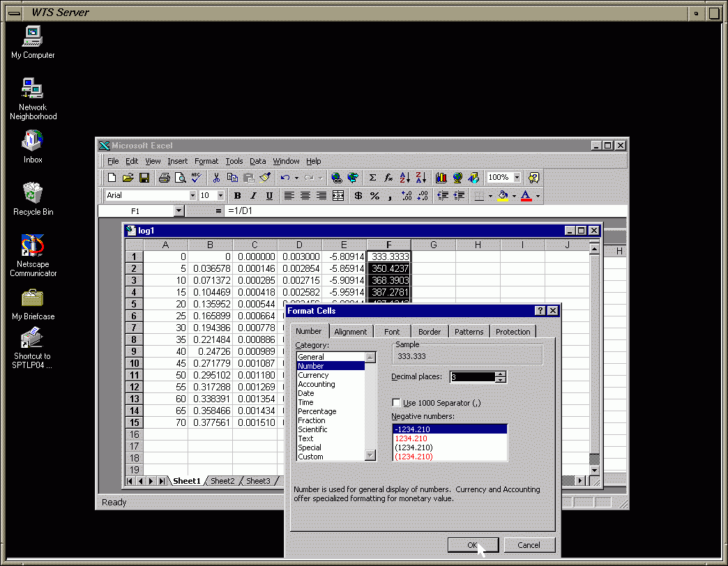Viewport: 728px width, 566px height.
Task: Click the Cancel button in dialog
Action: click(529, 545)
